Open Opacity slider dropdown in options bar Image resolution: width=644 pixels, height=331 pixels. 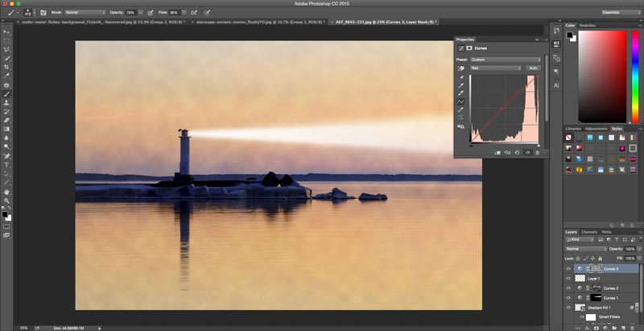coord(141,13)
